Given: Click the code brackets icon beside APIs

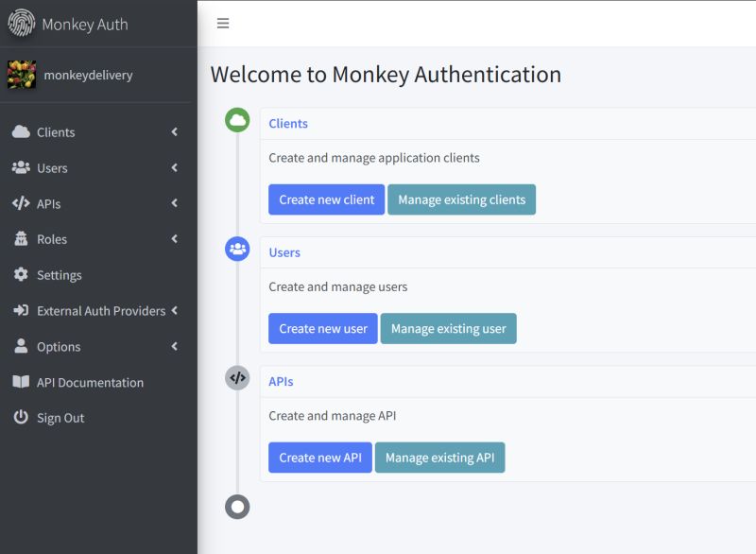Looking at the screenshot, I should [x=22, y=203].
